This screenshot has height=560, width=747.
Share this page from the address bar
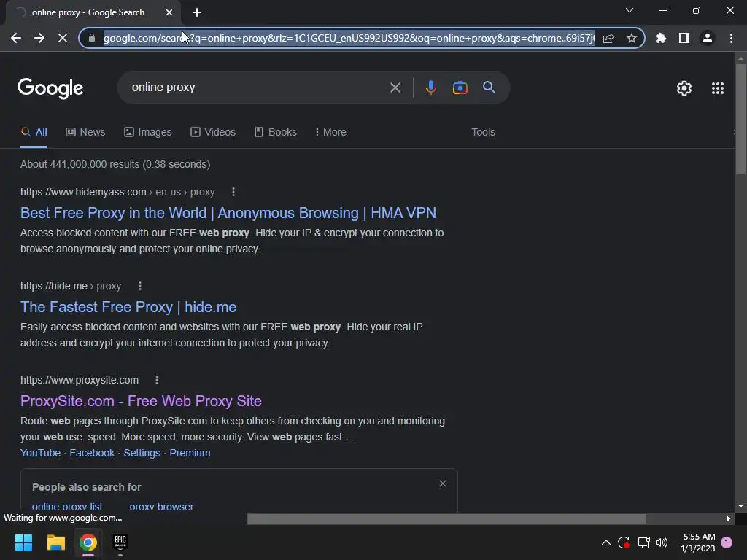(608, 38)
